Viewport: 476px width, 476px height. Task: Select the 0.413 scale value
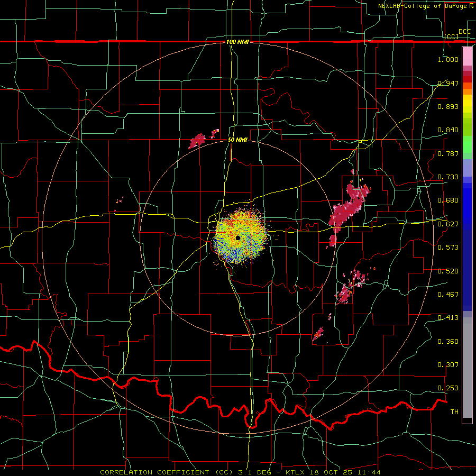click(x=448, y=318)
